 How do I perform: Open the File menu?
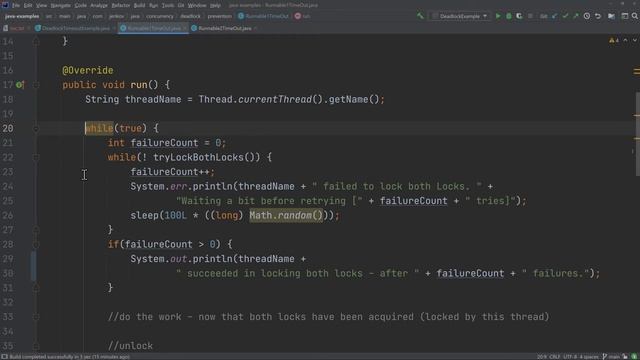(16, 5)
